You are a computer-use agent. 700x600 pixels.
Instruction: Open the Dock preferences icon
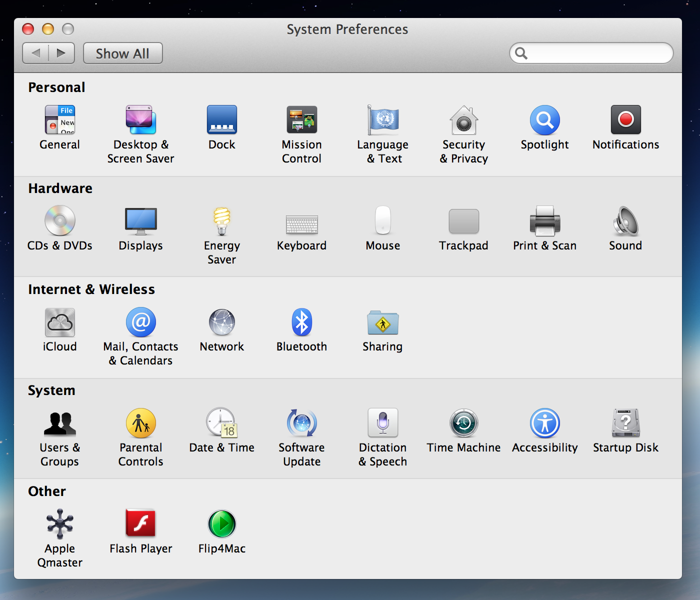(x=222, y=120)
